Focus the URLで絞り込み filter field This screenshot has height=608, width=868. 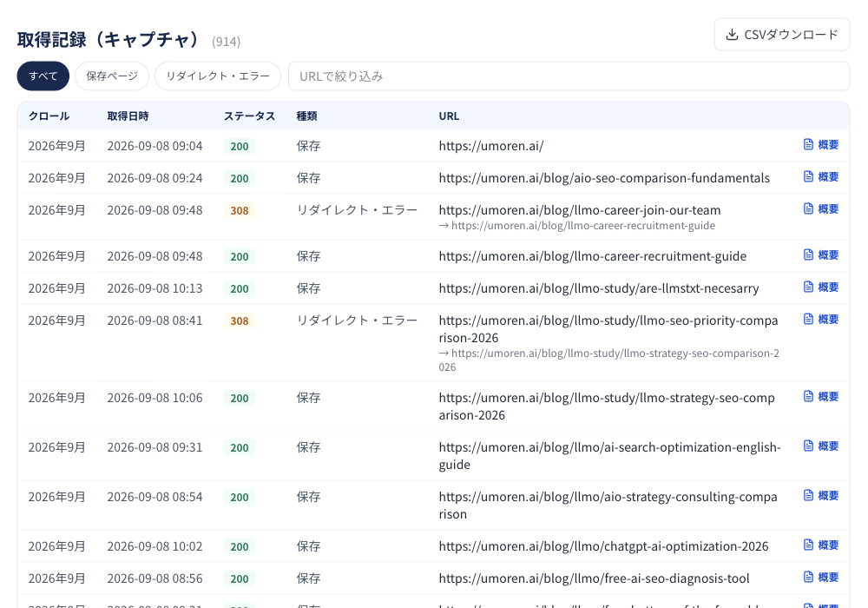click(569, 76)
